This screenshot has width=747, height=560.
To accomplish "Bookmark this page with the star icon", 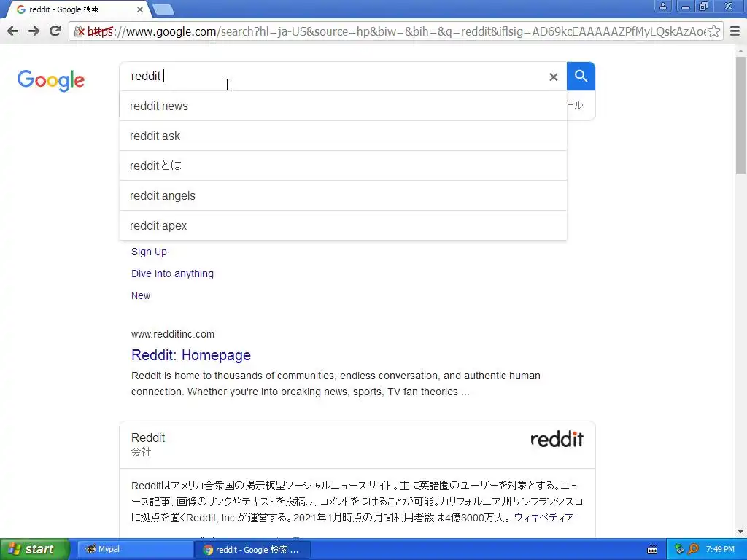I will (713, 31).
